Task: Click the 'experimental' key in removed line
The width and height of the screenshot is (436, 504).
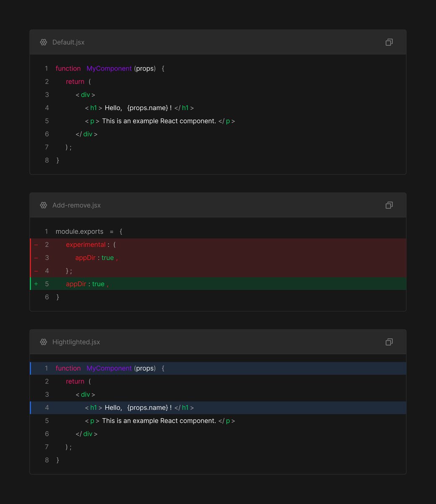Action: [86, 244]
